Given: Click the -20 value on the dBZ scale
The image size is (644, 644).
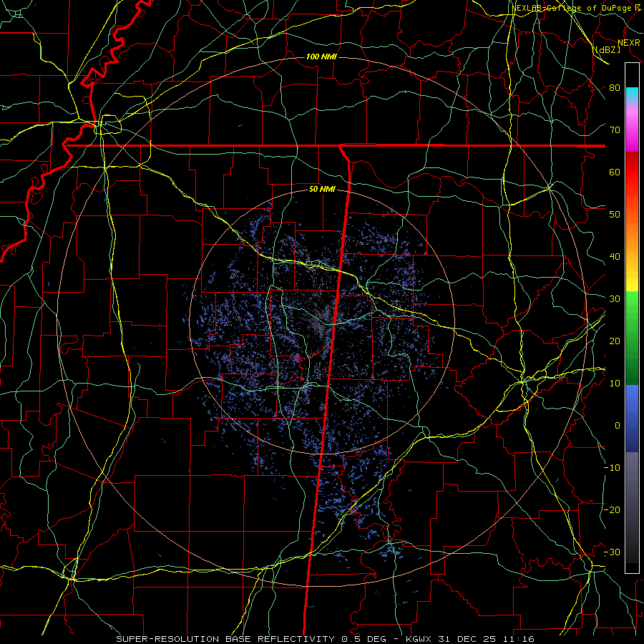Looking at the screenshot, I should 612,509.
